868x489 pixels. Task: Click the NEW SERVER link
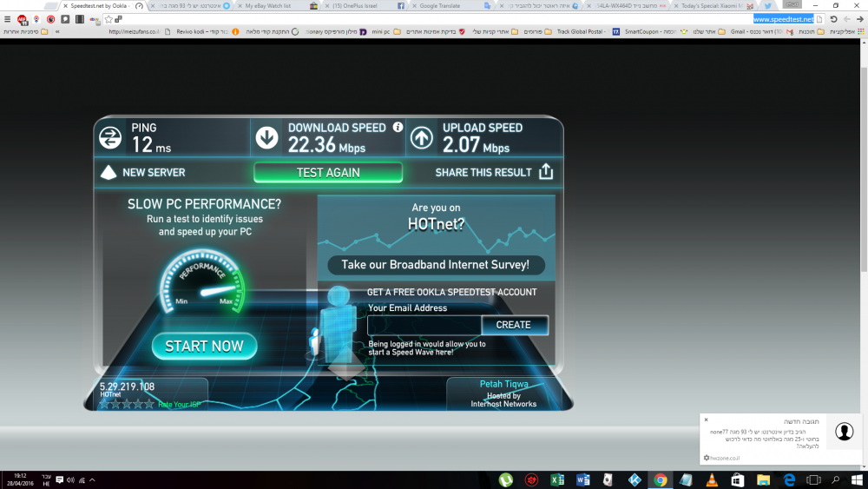click(154, 172)
